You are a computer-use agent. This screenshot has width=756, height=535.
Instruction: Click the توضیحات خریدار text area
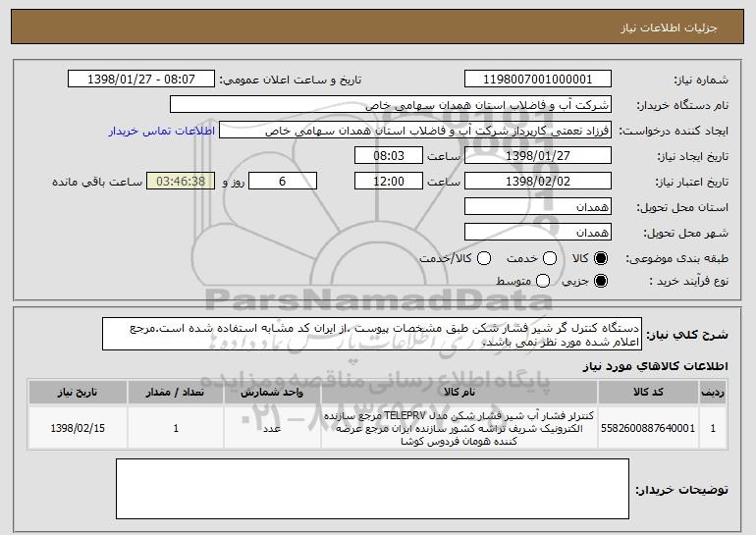372,489
